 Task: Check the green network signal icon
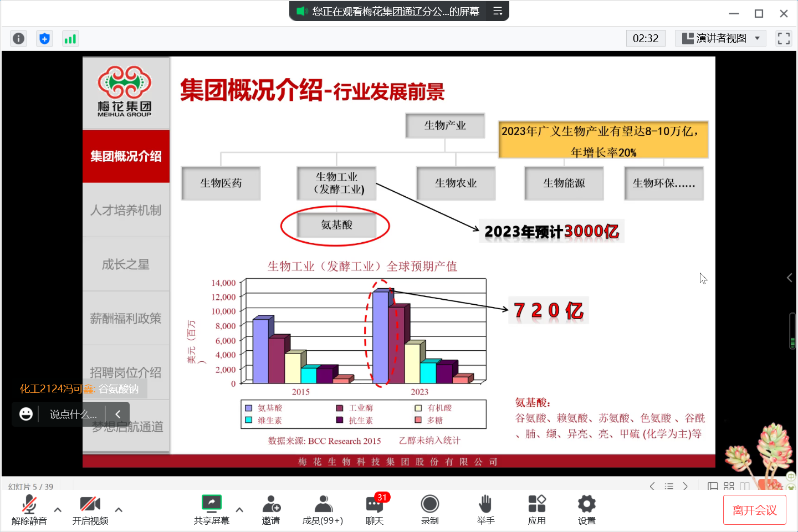70,38
